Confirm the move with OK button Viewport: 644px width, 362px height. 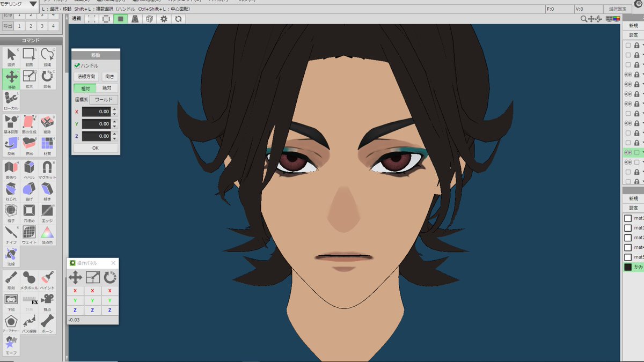[x=96, y=148]
